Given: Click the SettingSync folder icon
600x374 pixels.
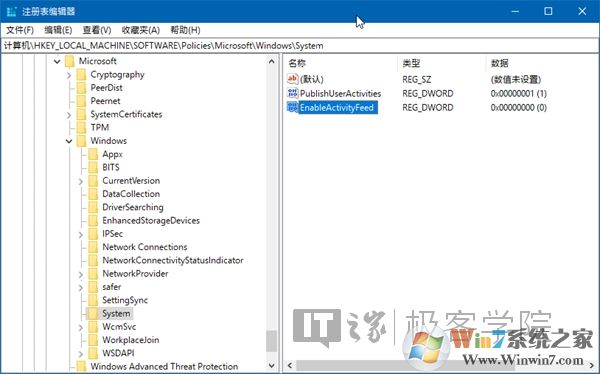Looking at the screenshot, I should (93, 300).
